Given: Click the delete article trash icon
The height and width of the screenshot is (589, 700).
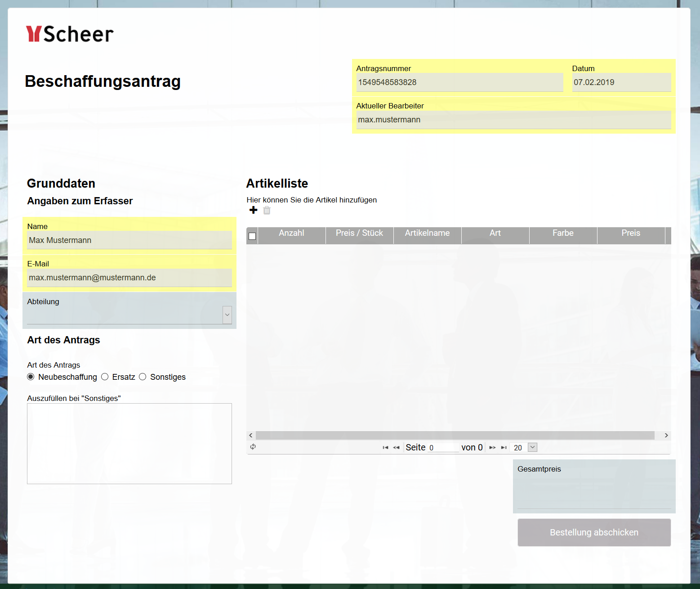Looking at the screenshot, I should click(x=267, y=210).
